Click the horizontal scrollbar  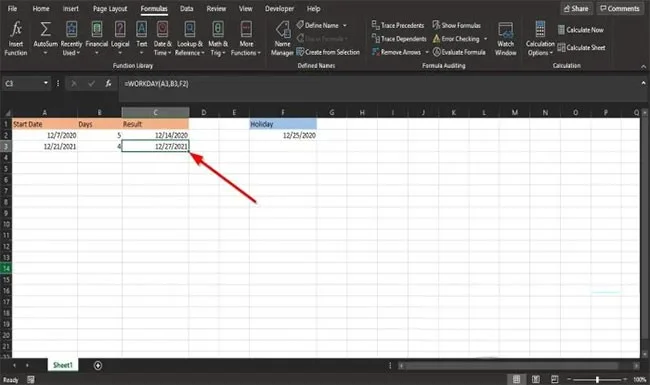pos(511,366)
